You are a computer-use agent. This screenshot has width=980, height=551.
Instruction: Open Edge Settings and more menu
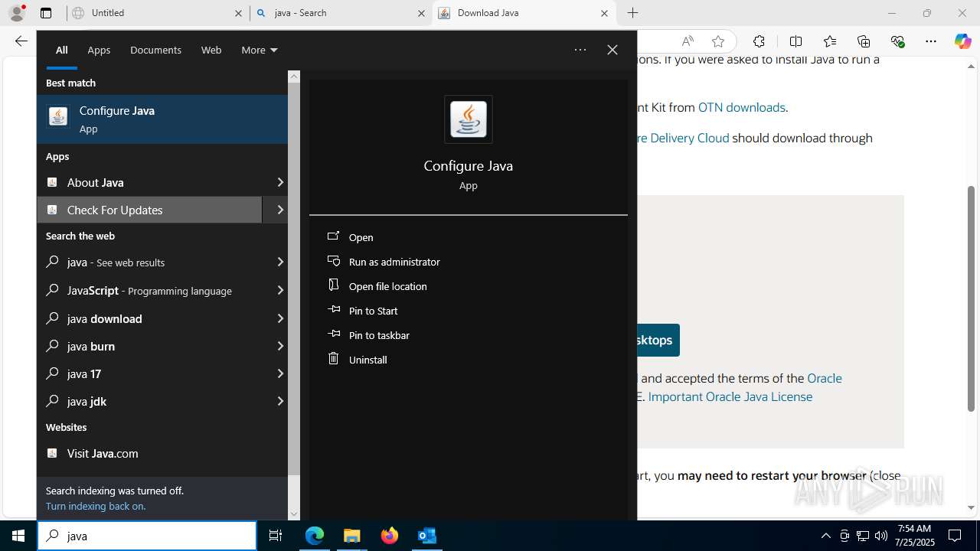click(930, 41)
